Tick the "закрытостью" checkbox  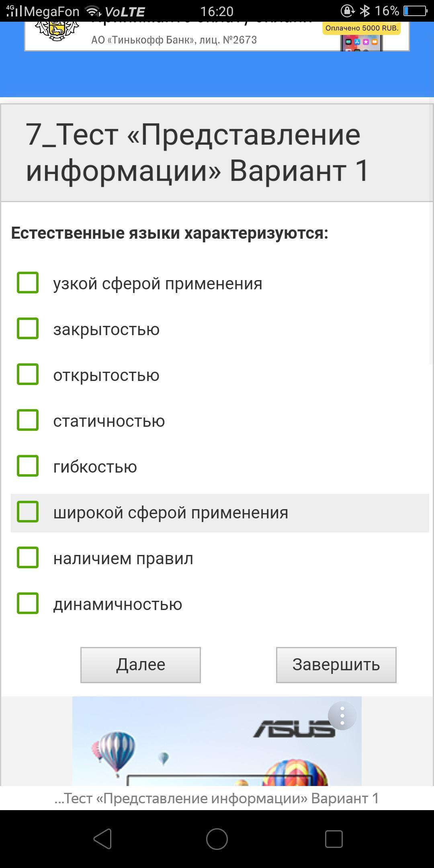pyautogui.click(x=28, y=329)
